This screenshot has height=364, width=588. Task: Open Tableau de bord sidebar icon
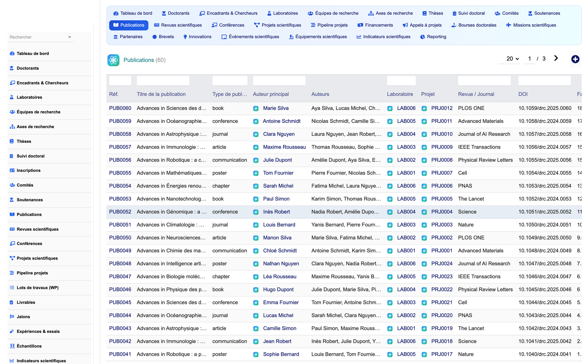pos(12,53)
